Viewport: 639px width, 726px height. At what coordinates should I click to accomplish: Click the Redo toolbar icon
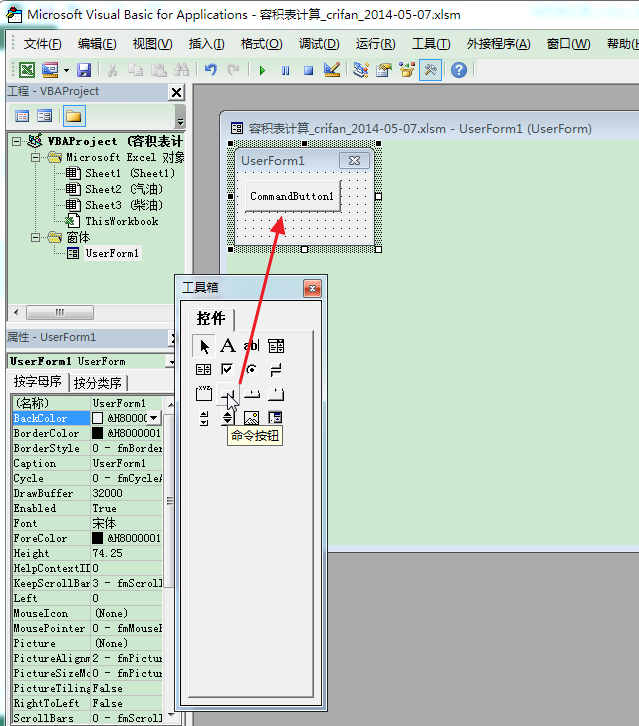(233, 70)
